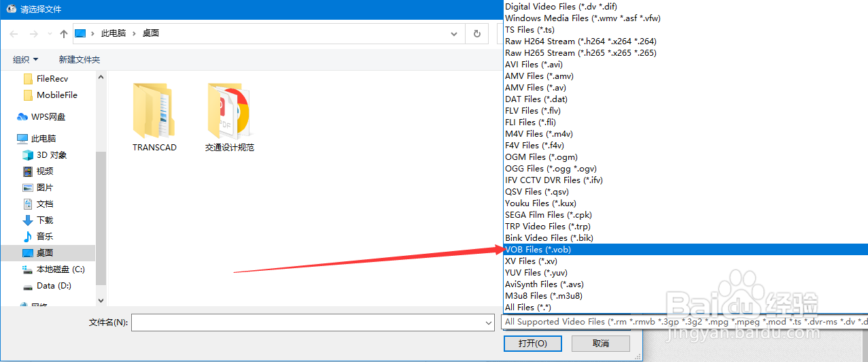Go back with the left arrow icon
The width and height of the screenshot is (868, 362).
[14, 33]
